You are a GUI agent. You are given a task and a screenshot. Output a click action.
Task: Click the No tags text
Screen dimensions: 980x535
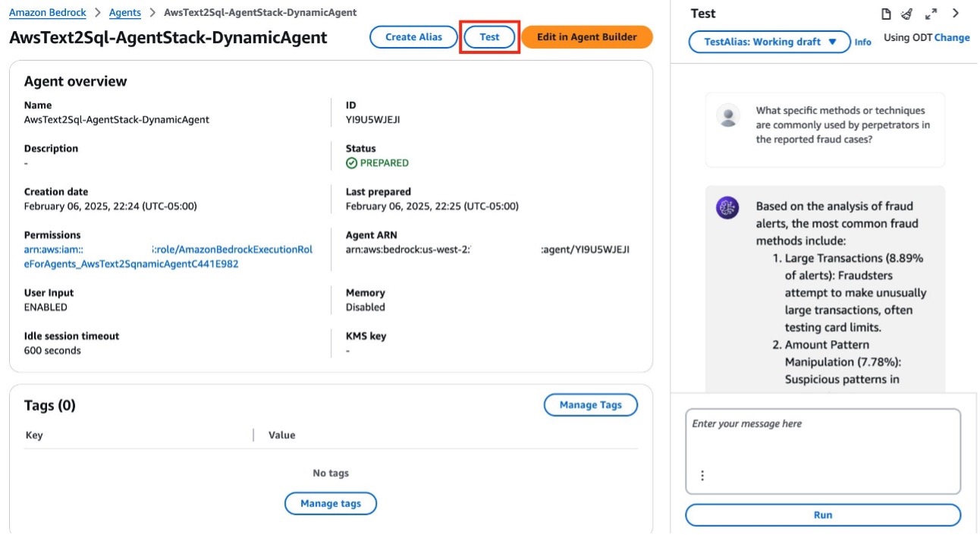pyautogui.click(x=331, y=474)
